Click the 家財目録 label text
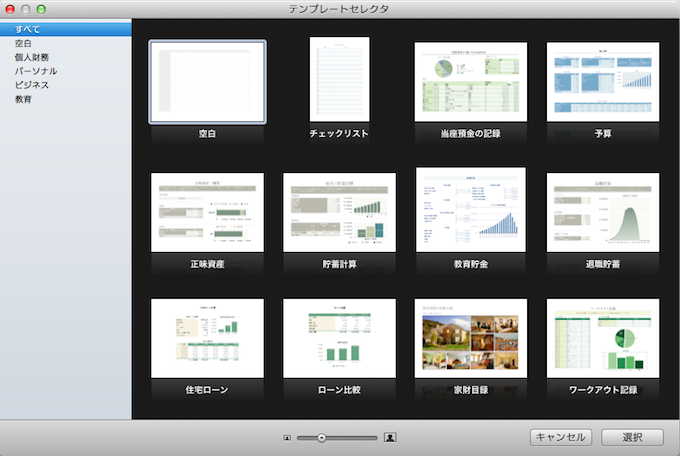680x456 pixels. 471,390
